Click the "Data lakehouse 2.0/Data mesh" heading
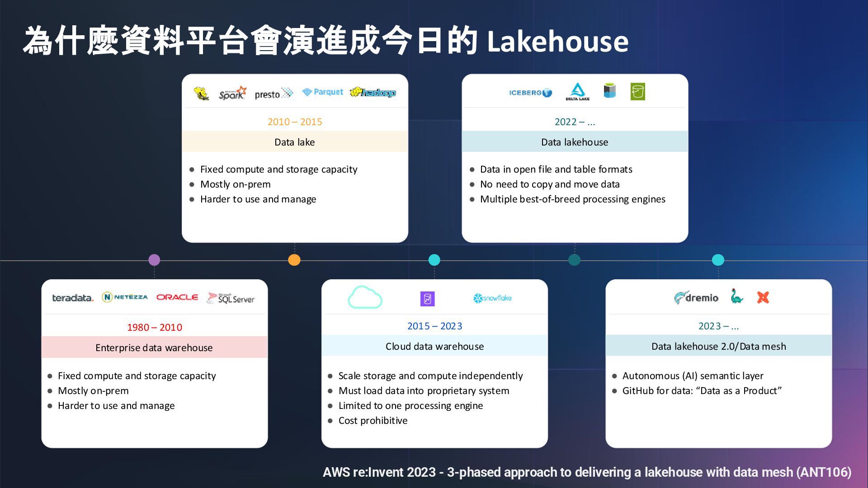868x488 pixels. tap(718, 346)
